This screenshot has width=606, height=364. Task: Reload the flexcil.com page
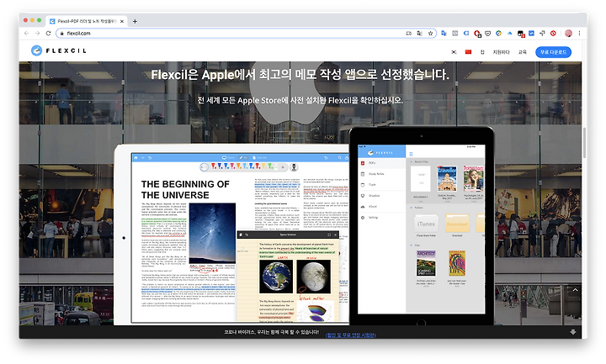(x=48, y=33)
